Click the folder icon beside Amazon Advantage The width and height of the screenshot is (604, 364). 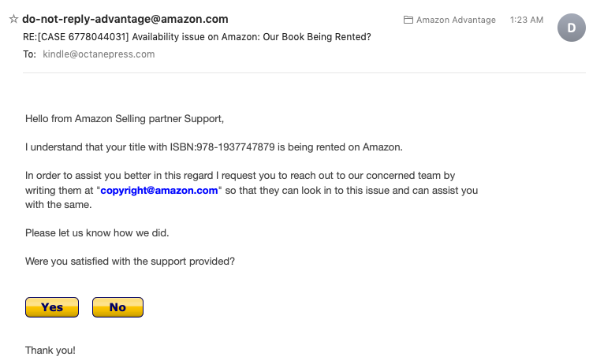click(408, 20)
